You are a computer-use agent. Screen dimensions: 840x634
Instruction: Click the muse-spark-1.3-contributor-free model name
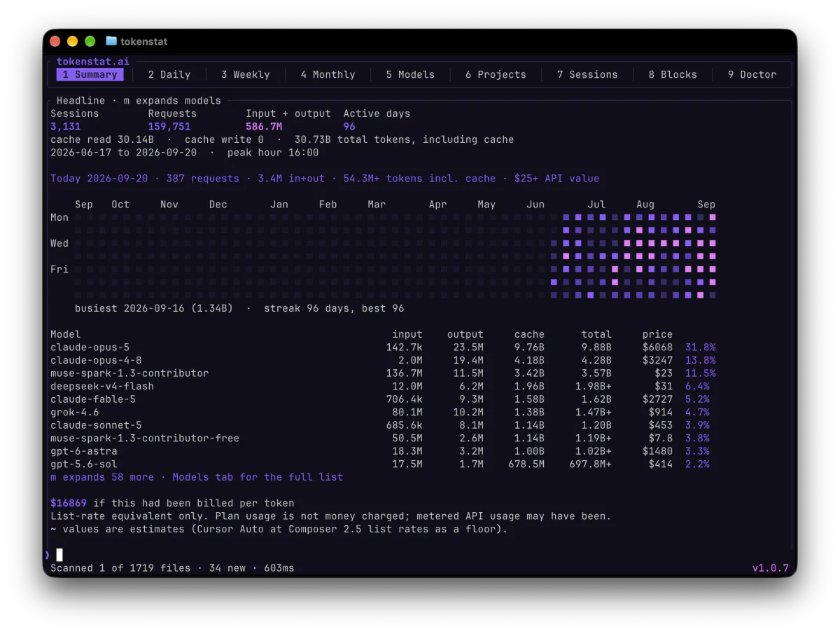[x=145, y=438]
